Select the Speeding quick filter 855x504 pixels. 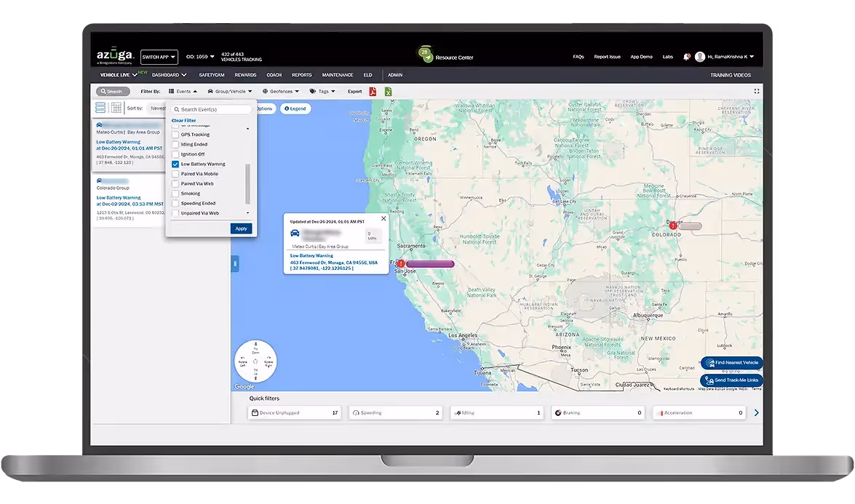pos(395,413)
